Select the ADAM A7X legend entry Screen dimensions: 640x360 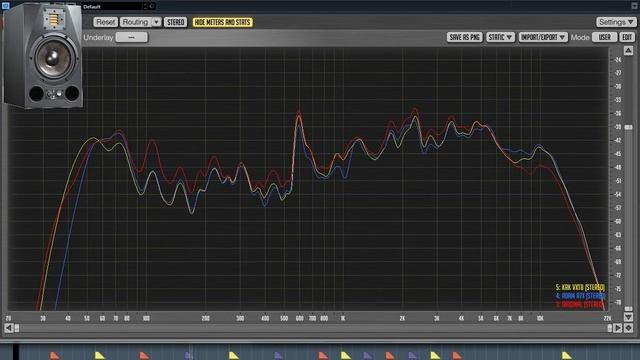coord(580,296)
